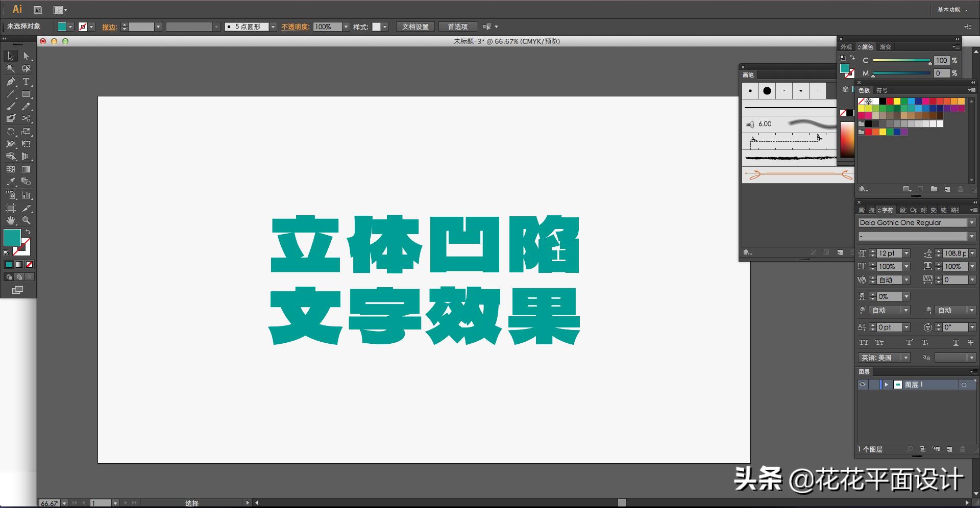The height and width of the screenshot is (508, 980).
Task: Click new swatch button in 色板 panel
Action: pos(947,189)
